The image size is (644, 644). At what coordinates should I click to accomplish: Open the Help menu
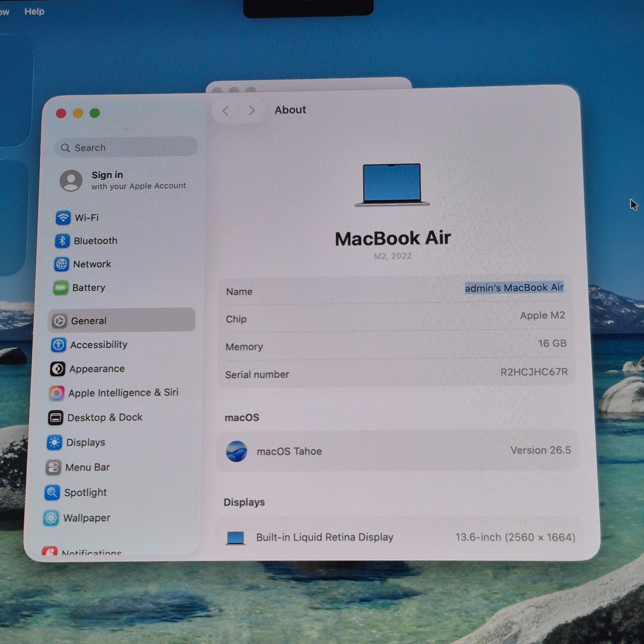[x=34, y=12]
